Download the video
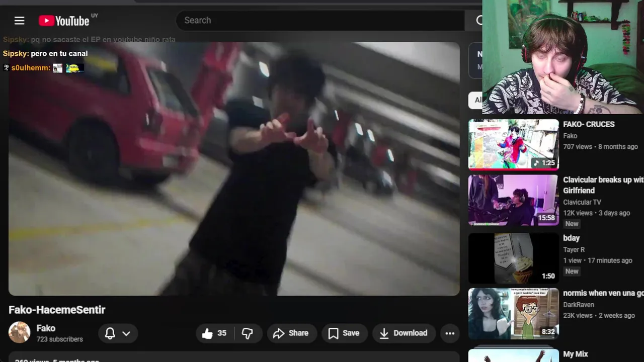The image size is (644, 362). pos(403,333)
